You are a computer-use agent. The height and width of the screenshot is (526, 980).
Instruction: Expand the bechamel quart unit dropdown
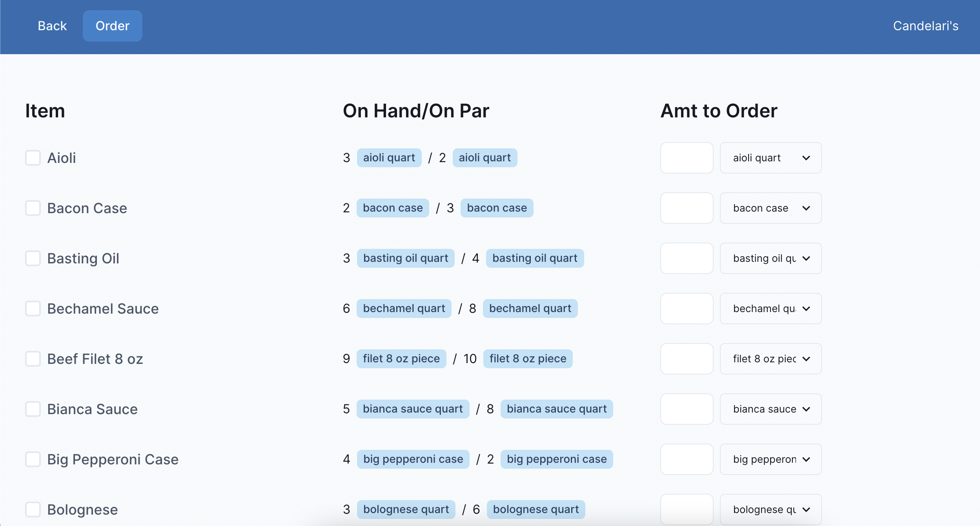[771, 309]
